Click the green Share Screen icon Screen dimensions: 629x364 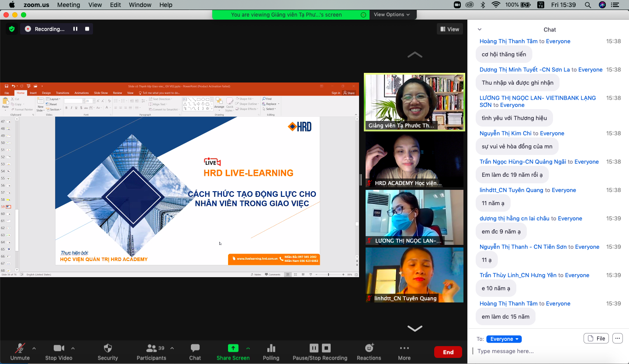pos(233,348)
